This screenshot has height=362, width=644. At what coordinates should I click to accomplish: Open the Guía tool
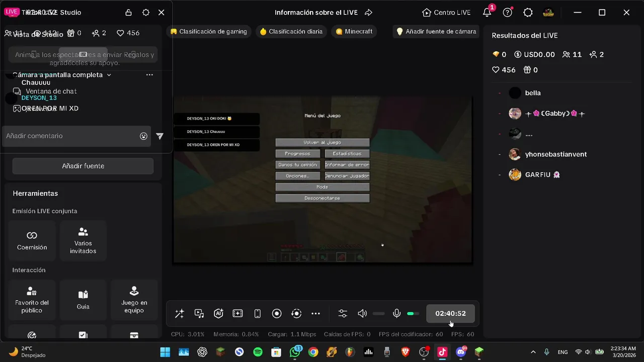point(83,300)
